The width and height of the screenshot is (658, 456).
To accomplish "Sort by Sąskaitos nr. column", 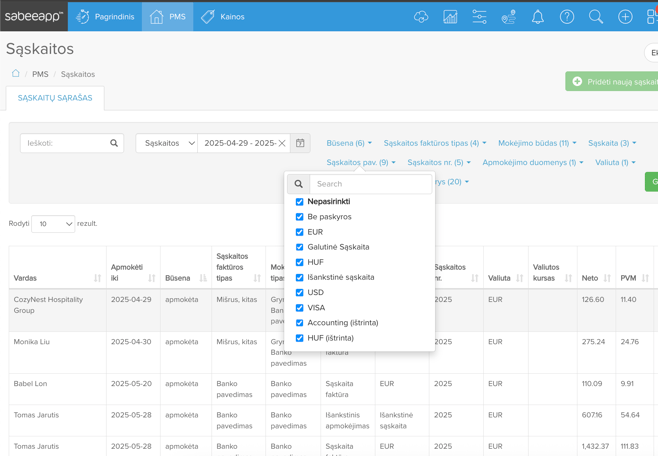I will [475, 278].
